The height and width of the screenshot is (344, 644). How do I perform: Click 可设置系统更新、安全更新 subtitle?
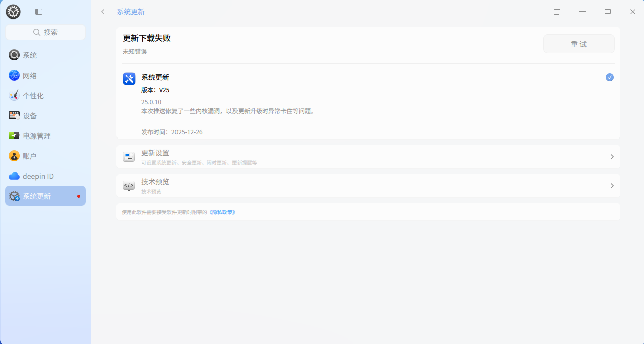coord(199,163)
